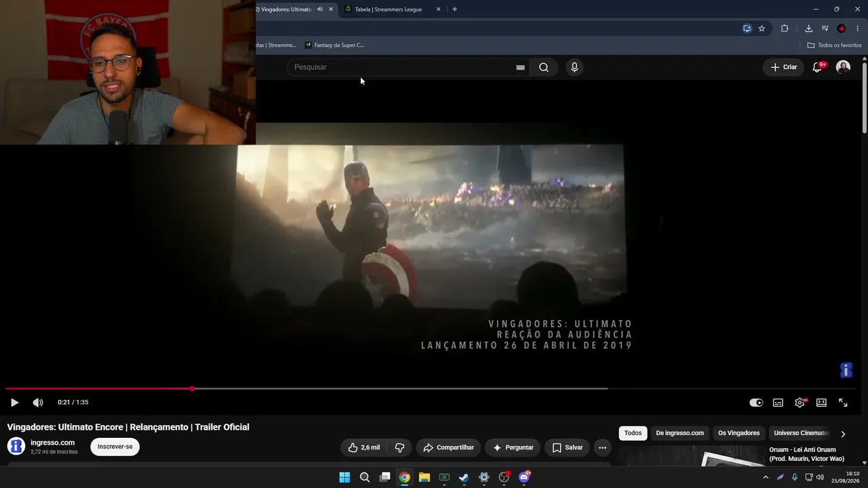Enter fullscreen on the video player
Viewport: 868px width, 488px height.
coord(843,403)
